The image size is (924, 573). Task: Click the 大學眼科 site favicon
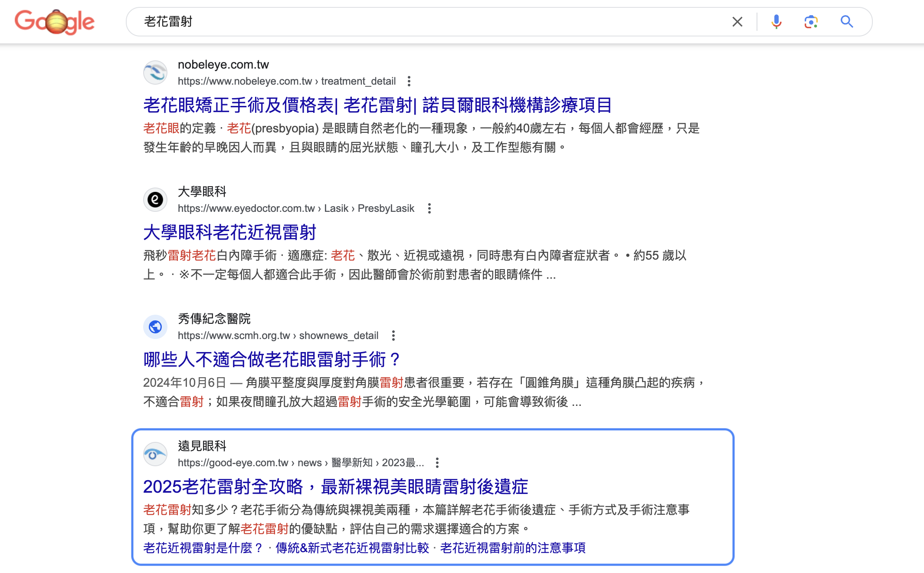pyautogui.click(x=155, y=200)
